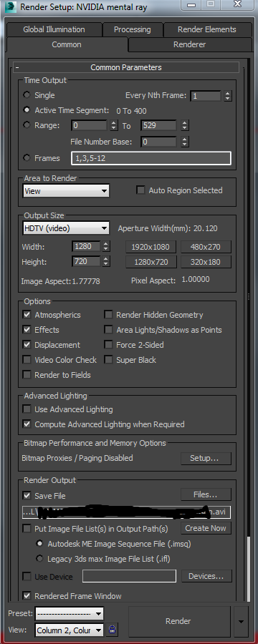Click the Width field showing 1280
This screenshot has width=258, height=644.
coord(87,246)
